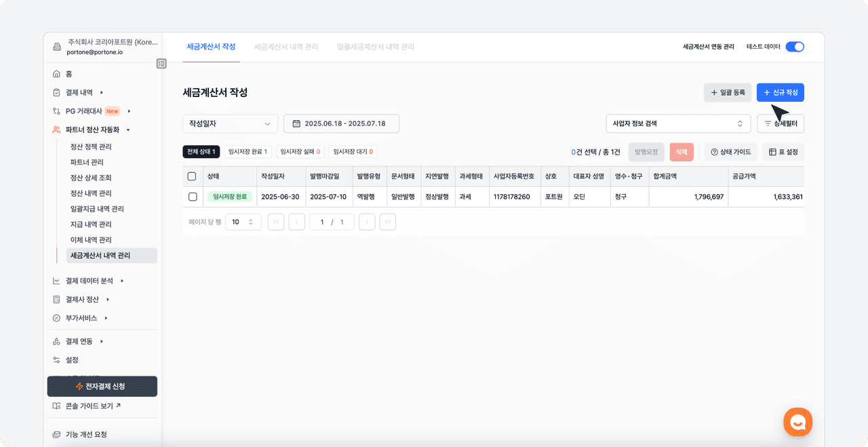Click the 홈 home icon in sidebar

point(57,74)
